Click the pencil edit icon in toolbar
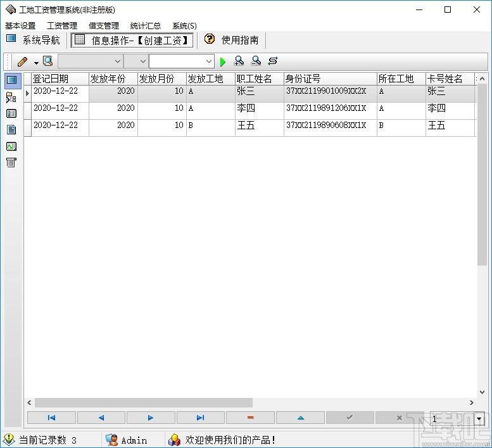Screen dimensions: 492x448 pyautogui.click(x=22, y=61)
